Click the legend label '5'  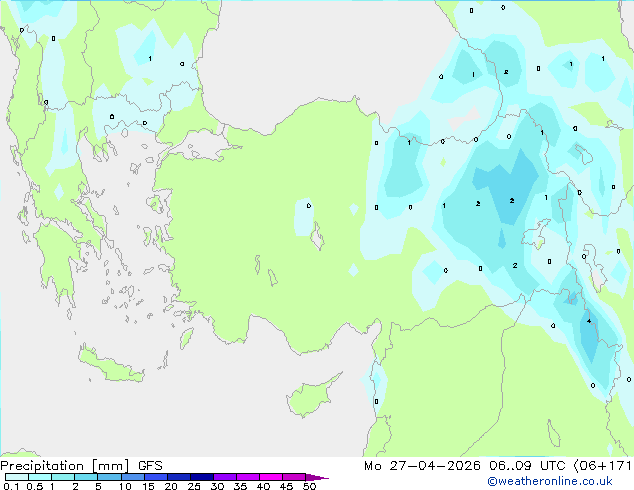[98, 486]
